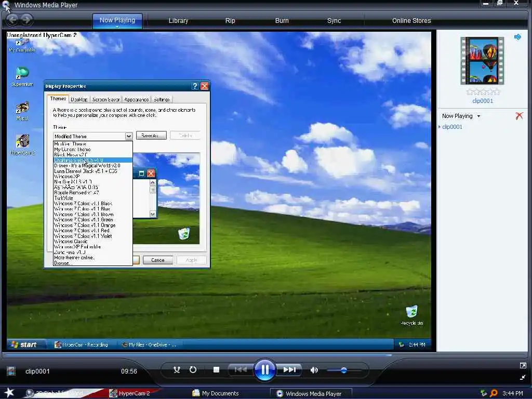Adjust the volume slider
The image size is (532, 399).
tap(344, 370)
